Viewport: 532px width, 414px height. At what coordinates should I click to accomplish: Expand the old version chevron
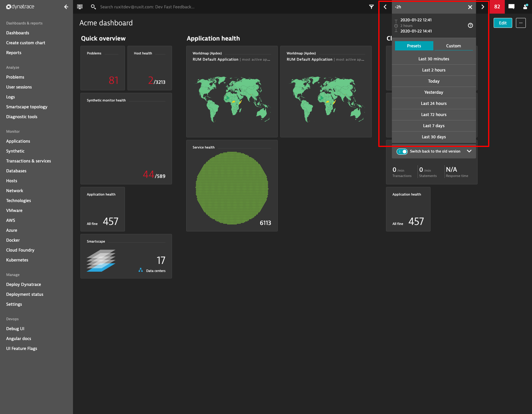[469, 151]
